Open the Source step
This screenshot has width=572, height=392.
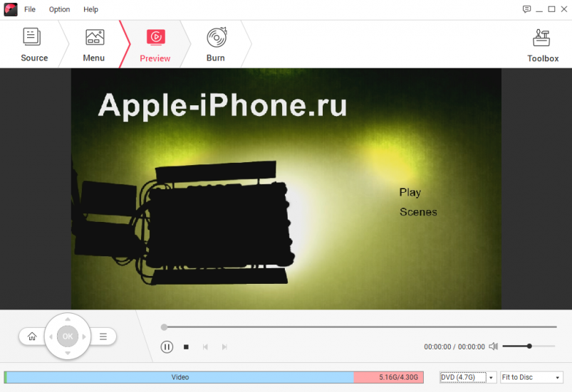[x=33, y=45]
